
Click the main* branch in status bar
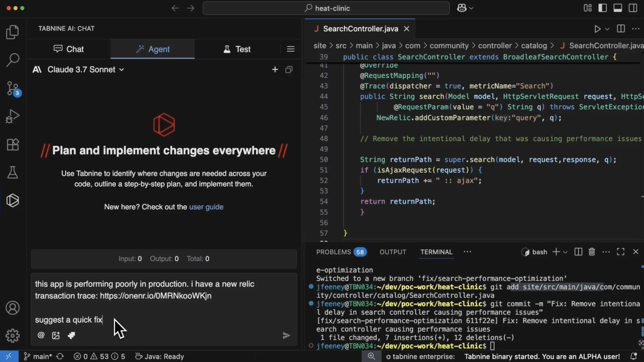(x=38, y=356)
